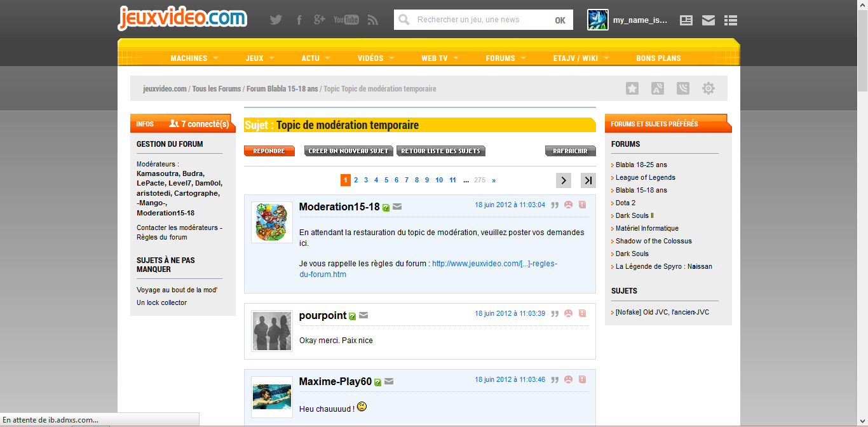Open the jeuxvideo.com Twitter page icon
The image size is (868, 427).
(x=276, y=20)
